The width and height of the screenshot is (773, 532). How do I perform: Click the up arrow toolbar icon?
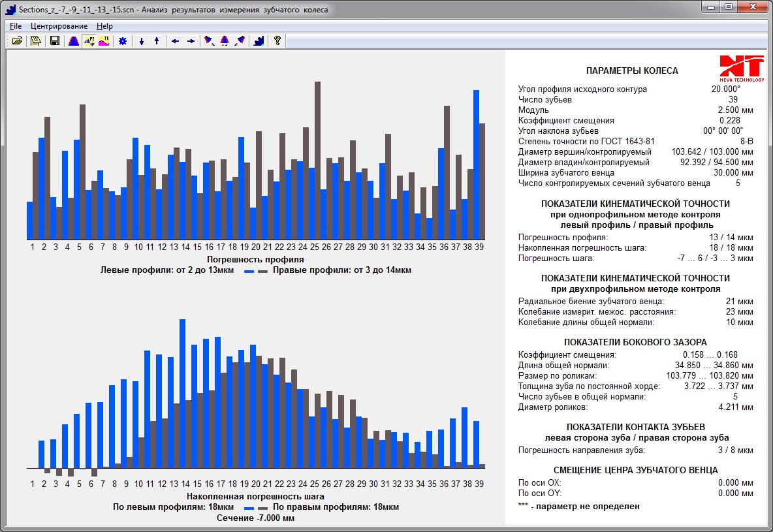[157, 41]
